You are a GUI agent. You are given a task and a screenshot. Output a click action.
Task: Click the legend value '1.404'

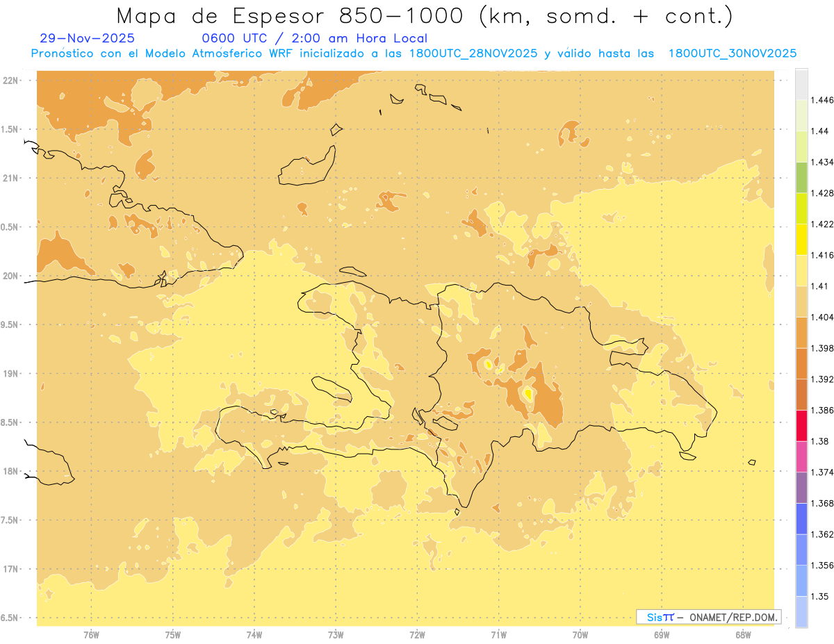coord(824,317)
